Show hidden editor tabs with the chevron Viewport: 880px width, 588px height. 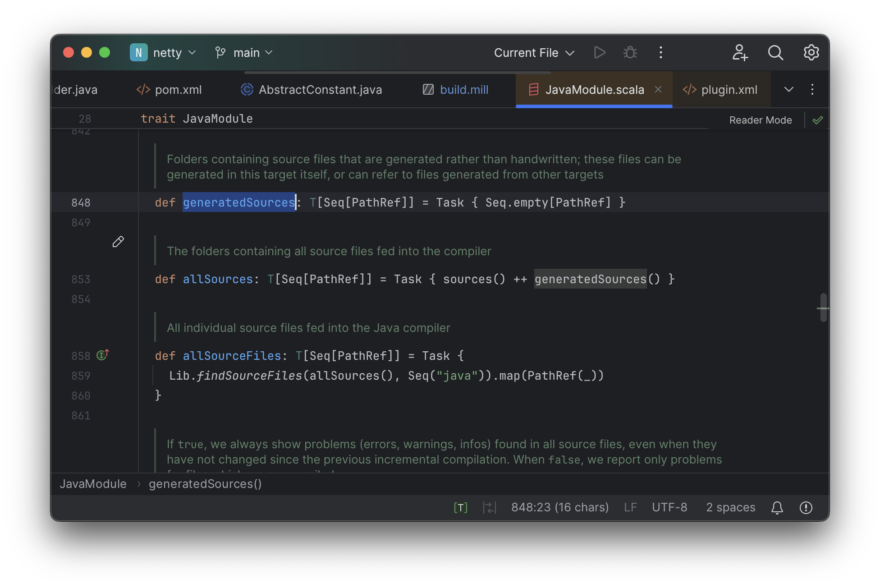788,89
